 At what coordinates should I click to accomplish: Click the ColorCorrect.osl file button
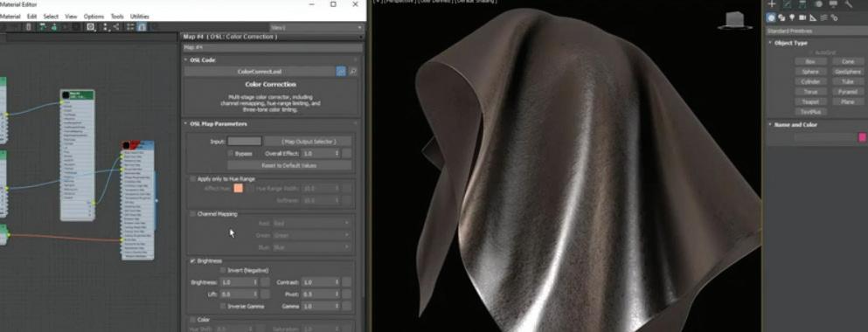click(x=259, y=72)
